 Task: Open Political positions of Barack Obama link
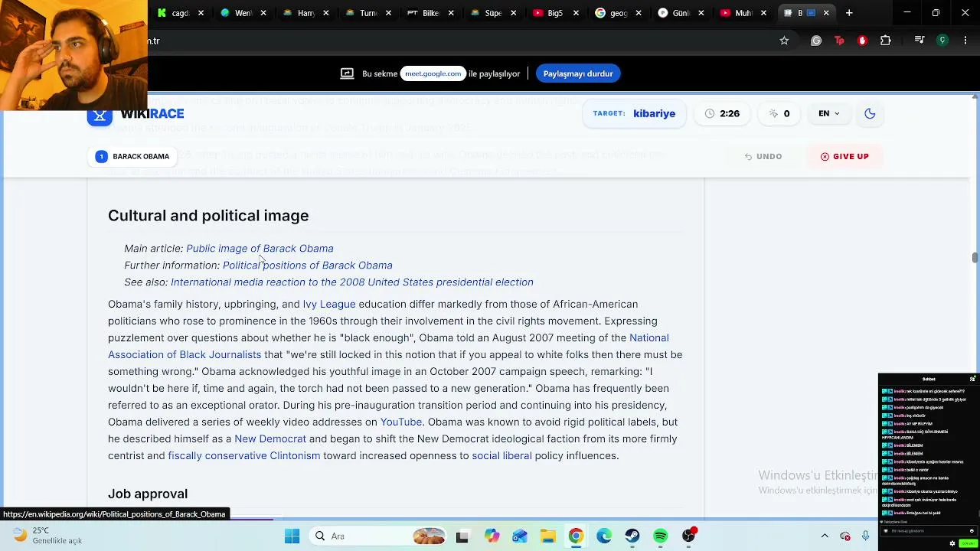307,265
